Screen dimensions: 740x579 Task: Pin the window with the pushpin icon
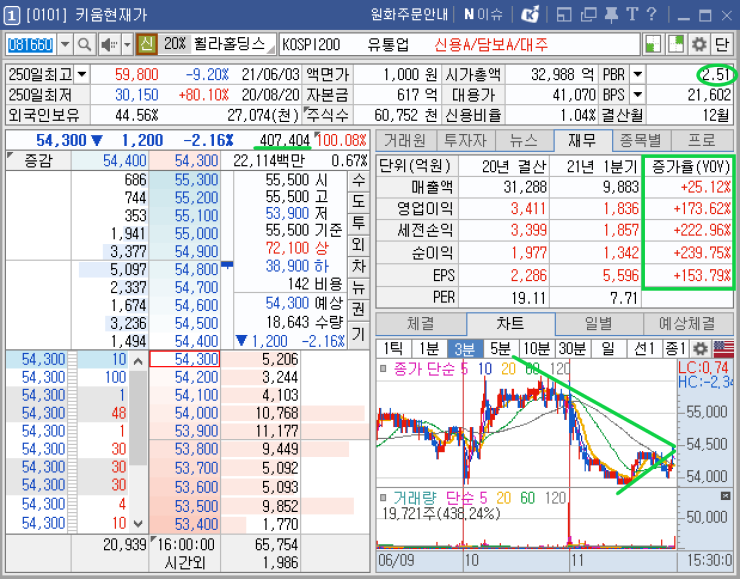611,15
